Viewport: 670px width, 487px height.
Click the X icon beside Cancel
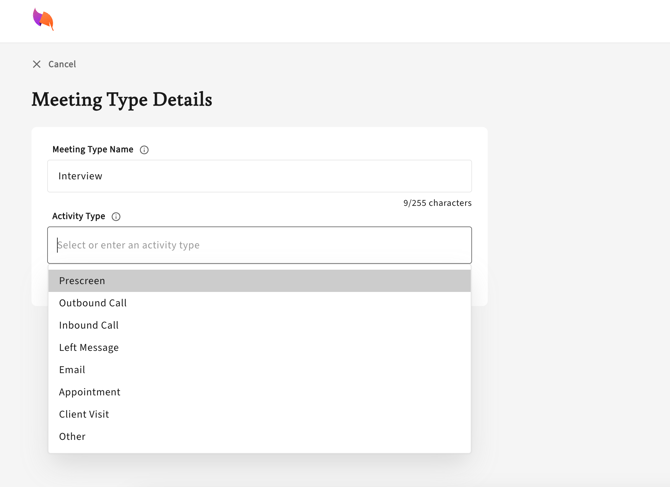click(37, 64)
